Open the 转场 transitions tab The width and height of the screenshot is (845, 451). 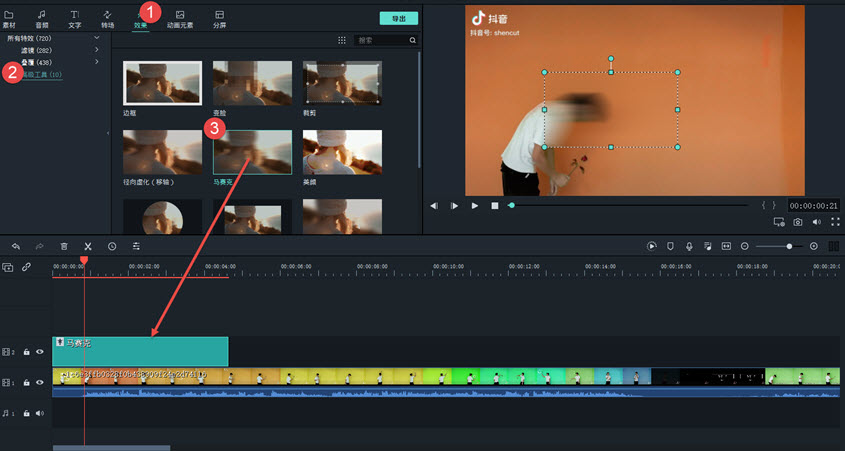[x=107, y=18]
